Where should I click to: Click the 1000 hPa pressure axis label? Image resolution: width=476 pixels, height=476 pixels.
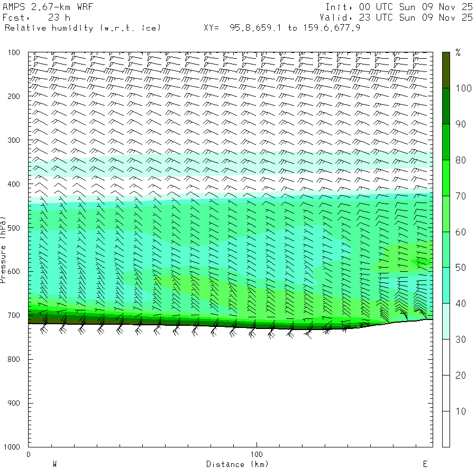pyautogui.click(x=12, y=447)
